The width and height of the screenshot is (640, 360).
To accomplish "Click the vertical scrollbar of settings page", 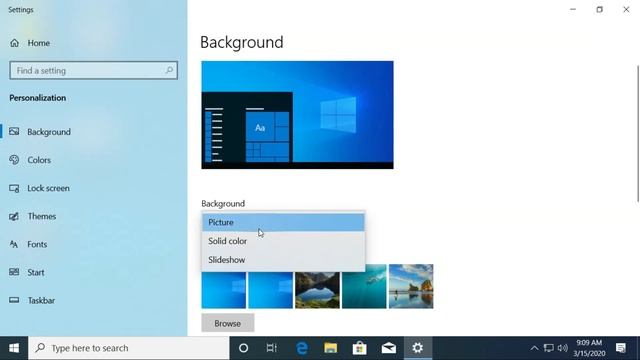I will coord(638,133).
